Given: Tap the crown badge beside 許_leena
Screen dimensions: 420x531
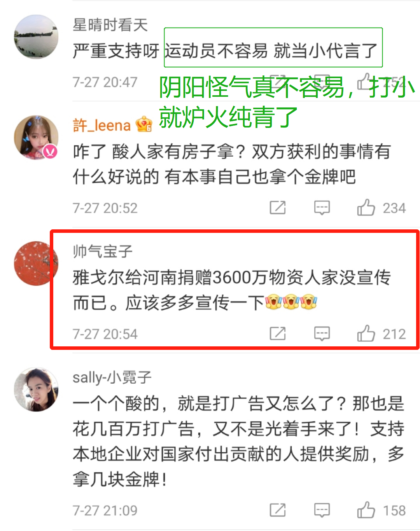Looking at the screenshot, I should coord(143,124).
